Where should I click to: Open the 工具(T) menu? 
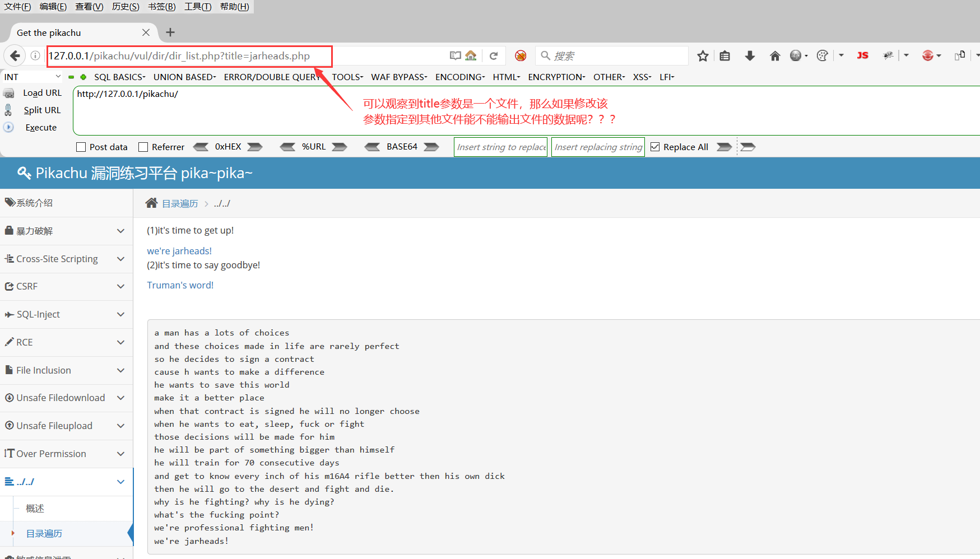coord(198,7)
